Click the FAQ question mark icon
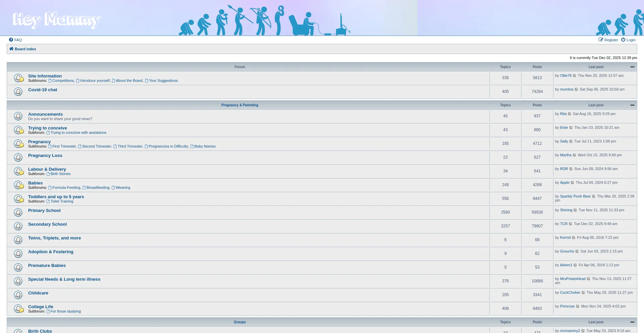 [x=11, y=40]
